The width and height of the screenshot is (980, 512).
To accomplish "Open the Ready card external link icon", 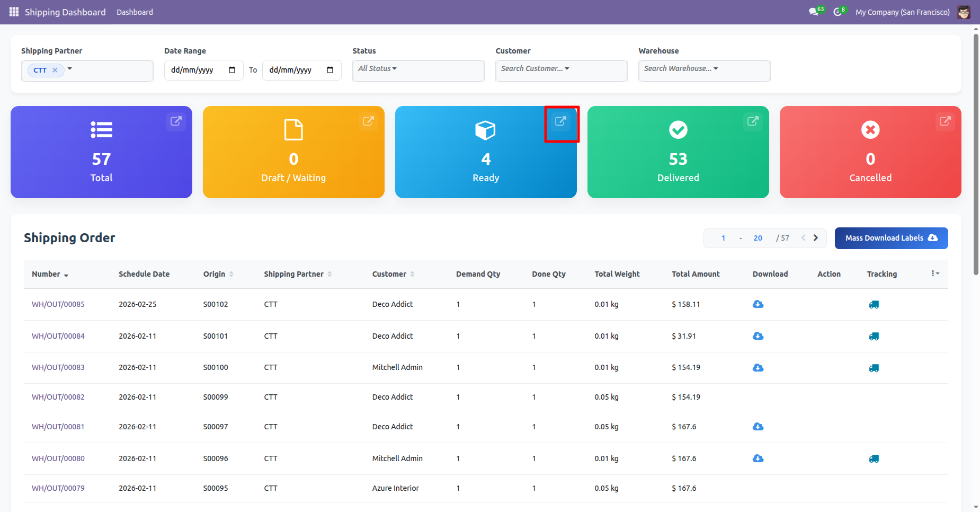I will click(560, 121).
